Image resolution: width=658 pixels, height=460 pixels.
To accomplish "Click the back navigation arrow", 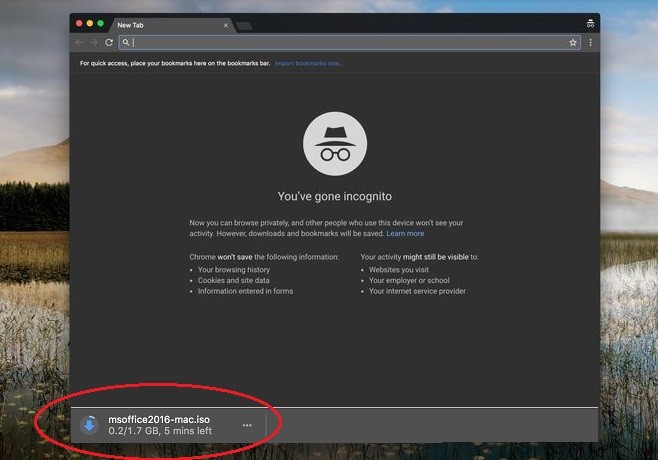I will click(79, 42).
